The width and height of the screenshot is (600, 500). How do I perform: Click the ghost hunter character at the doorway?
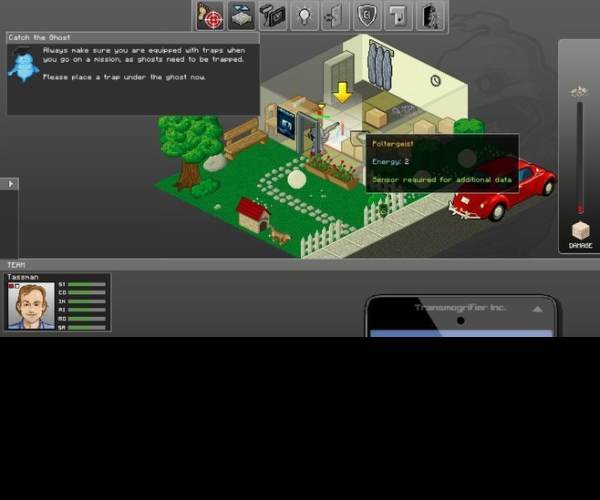(x=318, y=138)
